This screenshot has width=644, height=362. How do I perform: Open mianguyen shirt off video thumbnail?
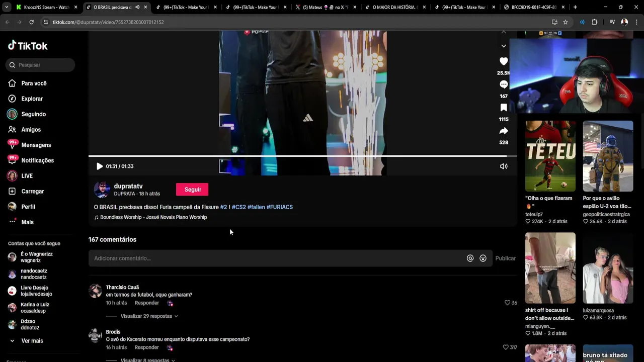pos(550,268)
